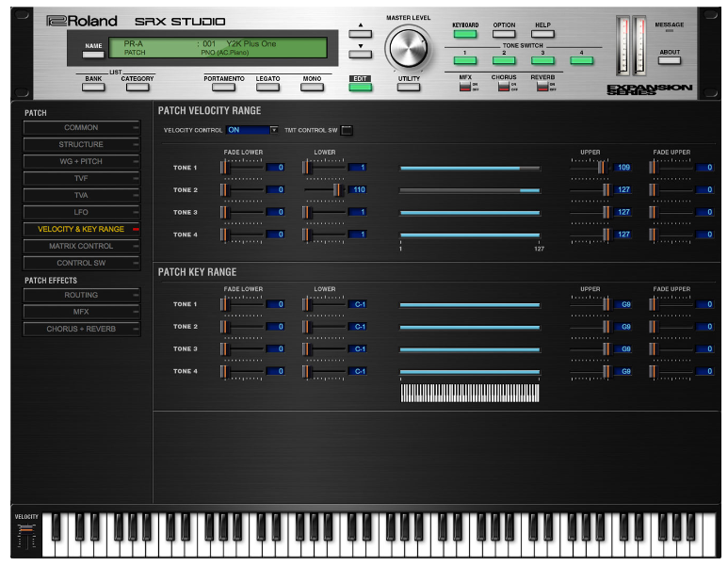Click Tone 1 velocity Upper slider handle

click(x=601, y=167)
